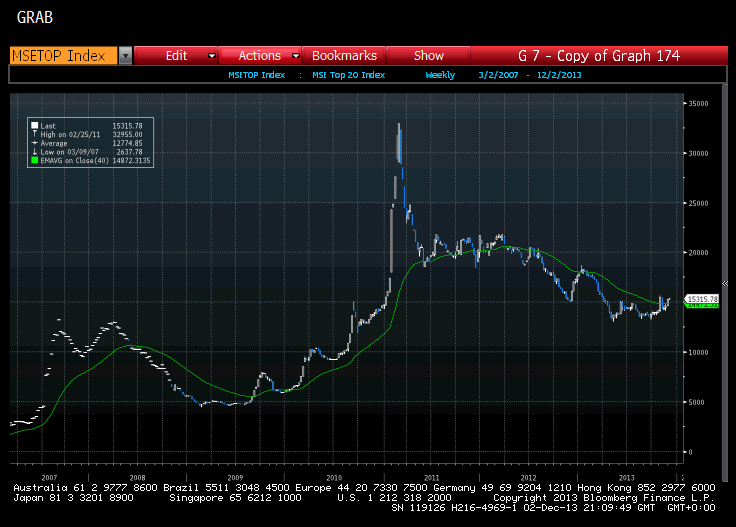736x527 pixels.
Task: Click the 15315.78 last price label on axis
Action: pyautogui.click(x=702, y=299)
